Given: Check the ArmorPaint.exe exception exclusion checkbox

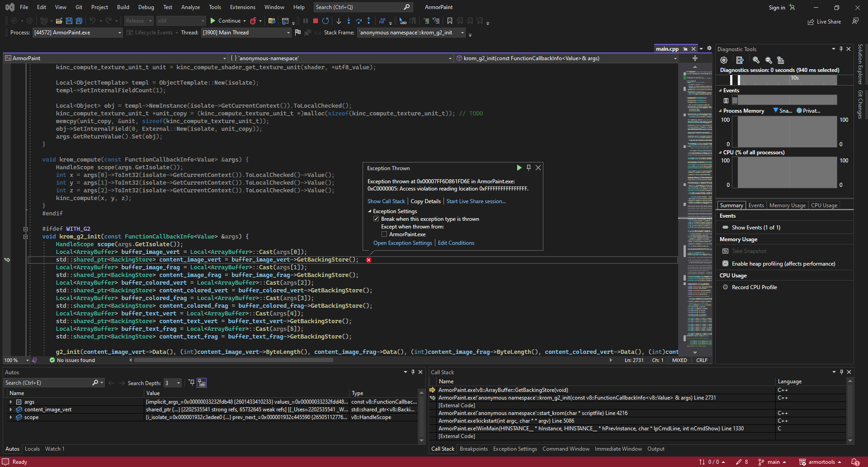Looking at the screenshot, I should (x=385, y=234).
